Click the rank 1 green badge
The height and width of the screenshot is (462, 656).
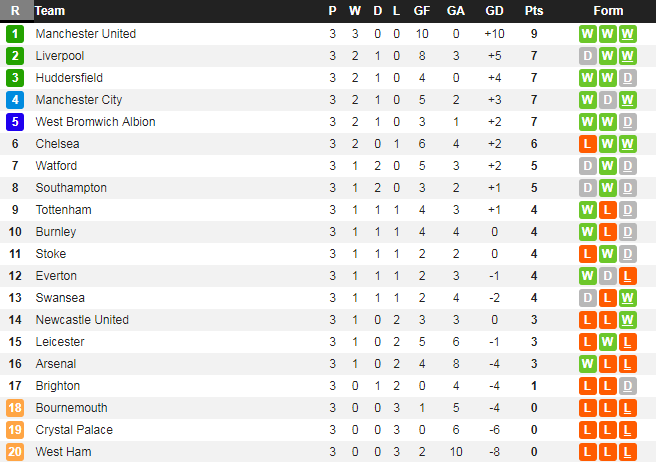pos(15,34)
